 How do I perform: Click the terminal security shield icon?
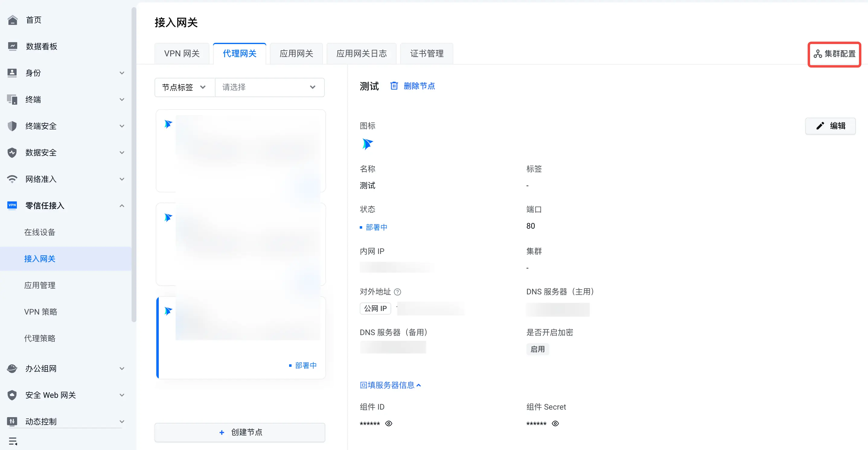click(x=12, y=126)
